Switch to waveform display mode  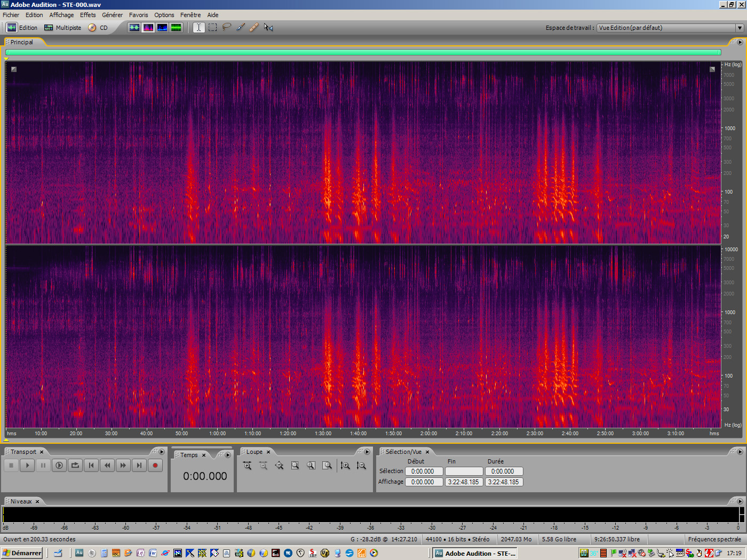(x=134, y=27)
